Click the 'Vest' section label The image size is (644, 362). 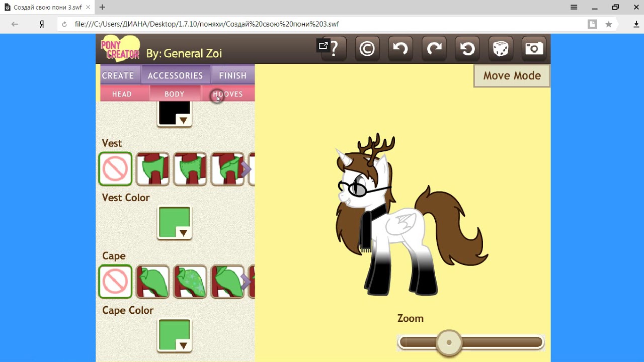pyautogui.click(x=112, y=143)
